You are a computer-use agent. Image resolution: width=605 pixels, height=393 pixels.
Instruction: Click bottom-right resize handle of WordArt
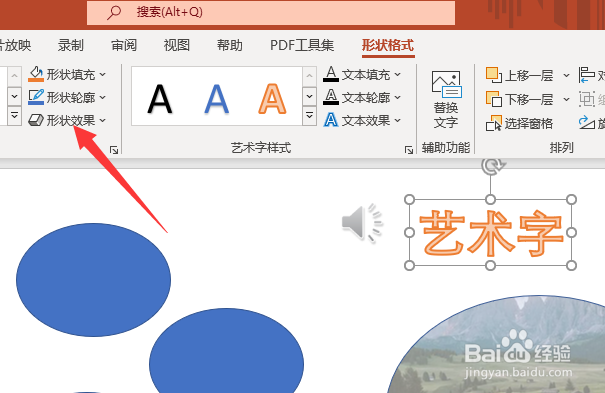coord(572,265)
